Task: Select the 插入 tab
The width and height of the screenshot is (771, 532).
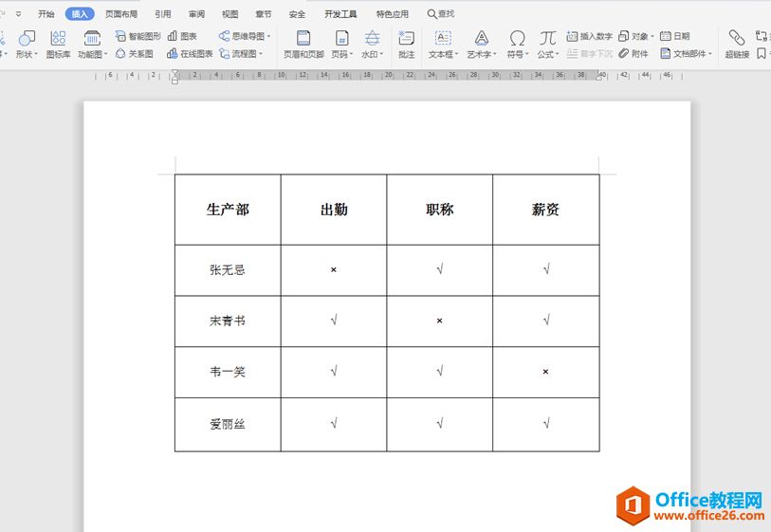Action: [x=80, y=14]
